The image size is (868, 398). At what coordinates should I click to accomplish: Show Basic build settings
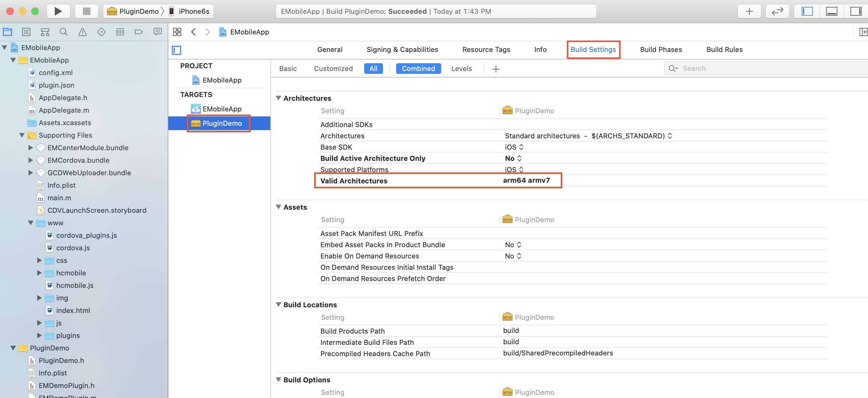[x=288, y=69]
